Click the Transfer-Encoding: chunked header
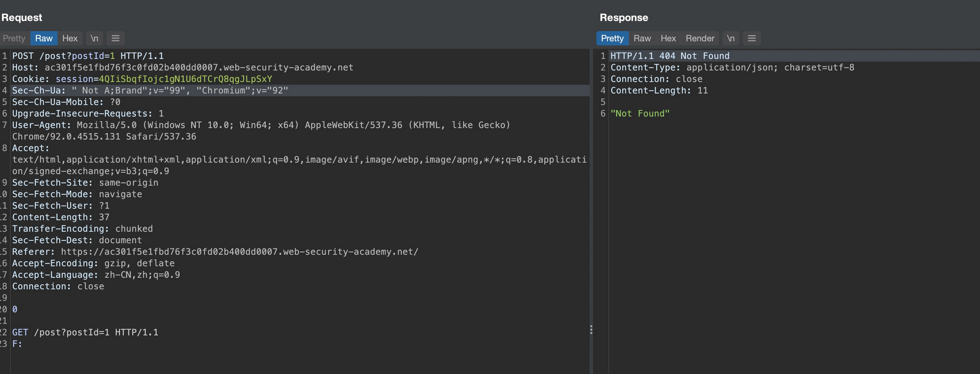Screen dimensions: 980x374 [x=83, y=229]
